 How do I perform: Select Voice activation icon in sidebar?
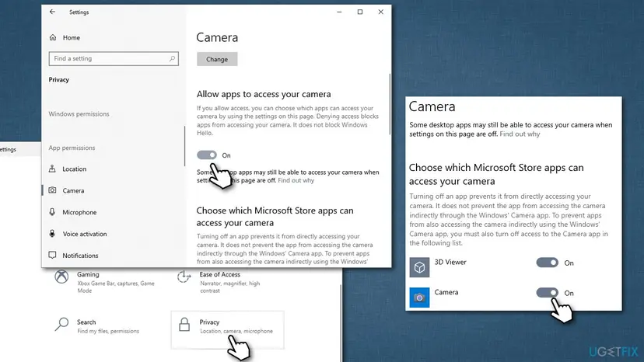tap(52, 234)
